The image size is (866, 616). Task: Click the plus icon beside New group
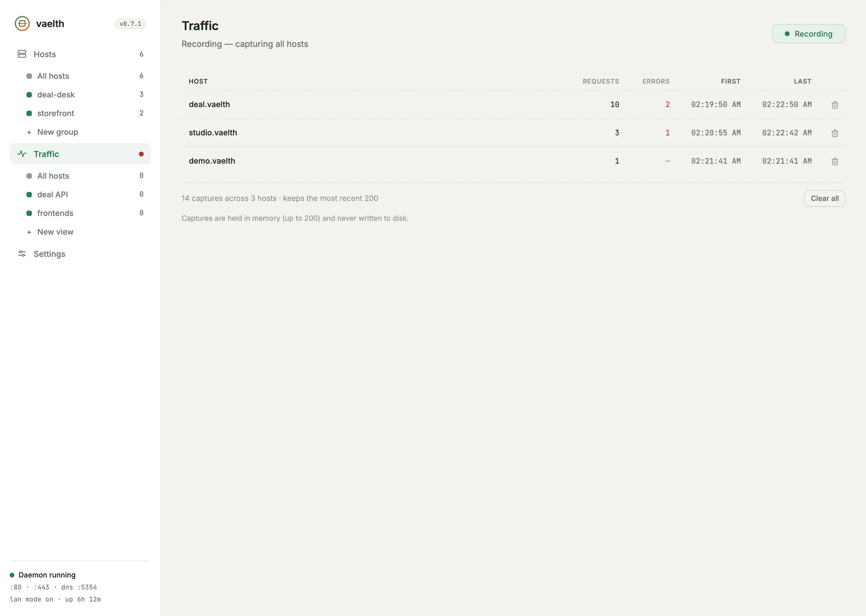click(29, 132)
